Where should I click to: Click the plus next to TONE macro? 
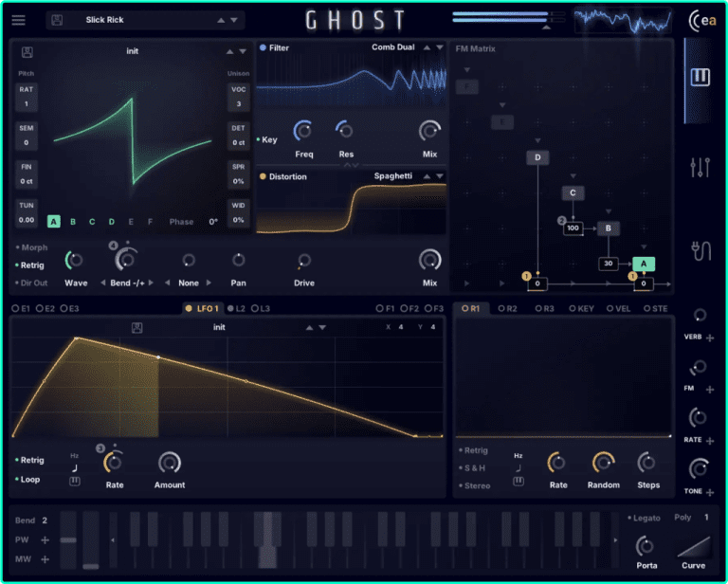pyautogui.click(x=710, y=493)
